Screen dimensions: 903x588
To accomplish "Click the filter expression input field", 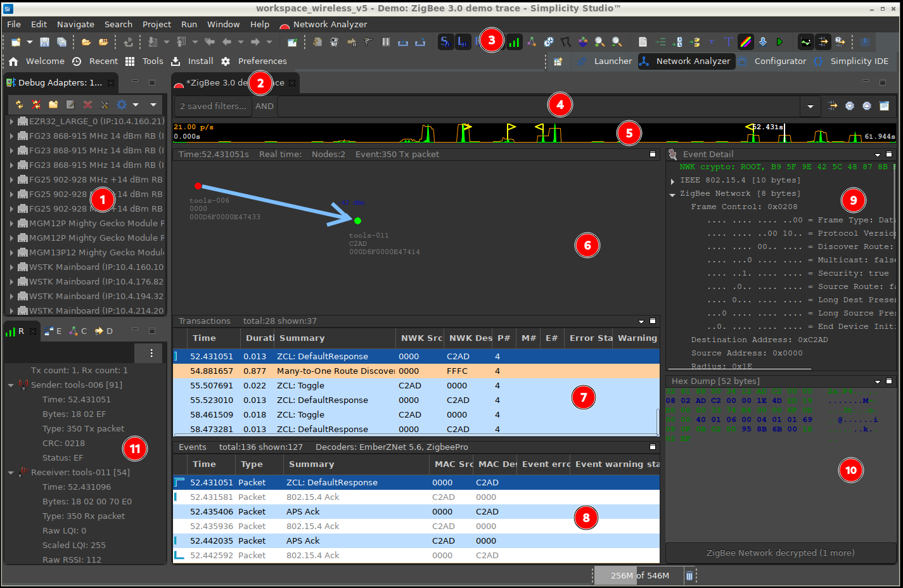I will [x=539, y=106].
